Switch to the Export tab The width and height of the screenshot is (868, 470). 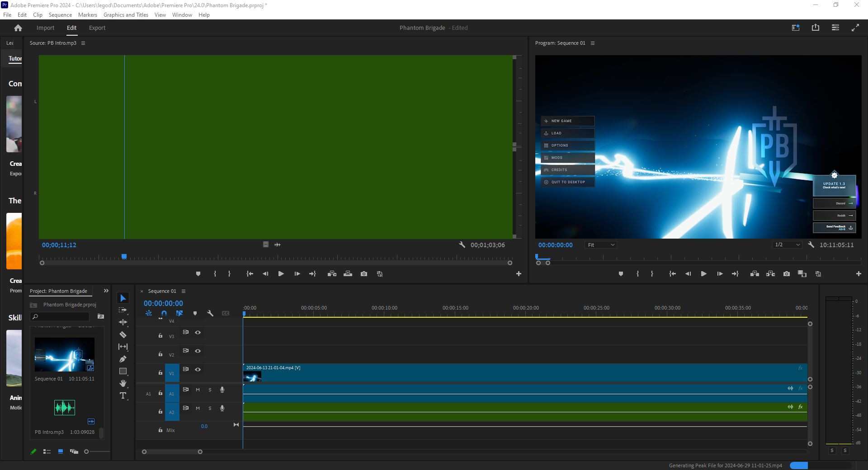tap(97, 28)
